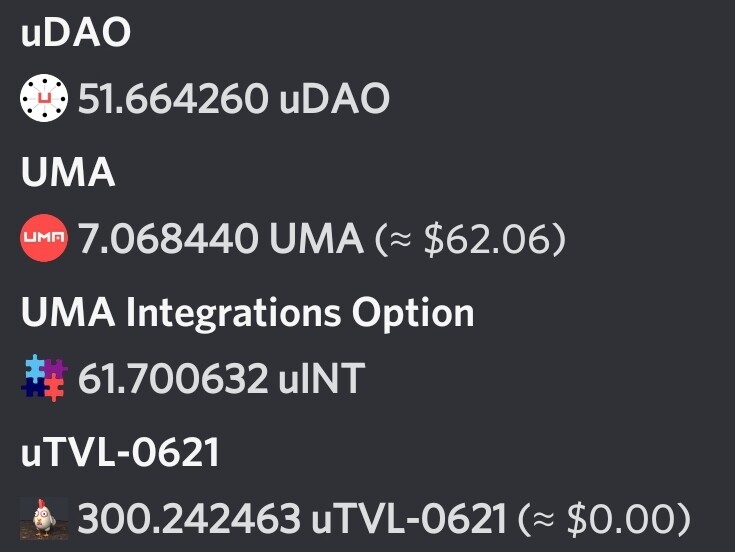Select the UMA heading text
735x552 pixels.
tap(68, 172)
